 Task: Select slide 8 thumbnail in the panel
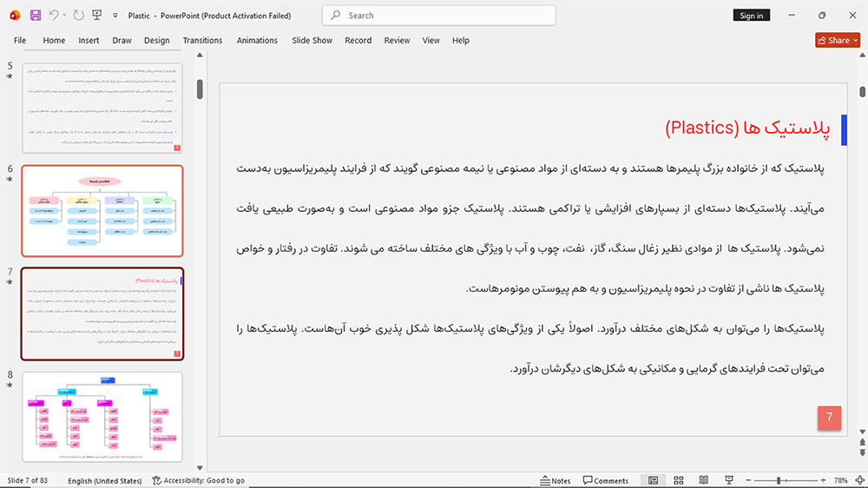(x=102, y=417)
